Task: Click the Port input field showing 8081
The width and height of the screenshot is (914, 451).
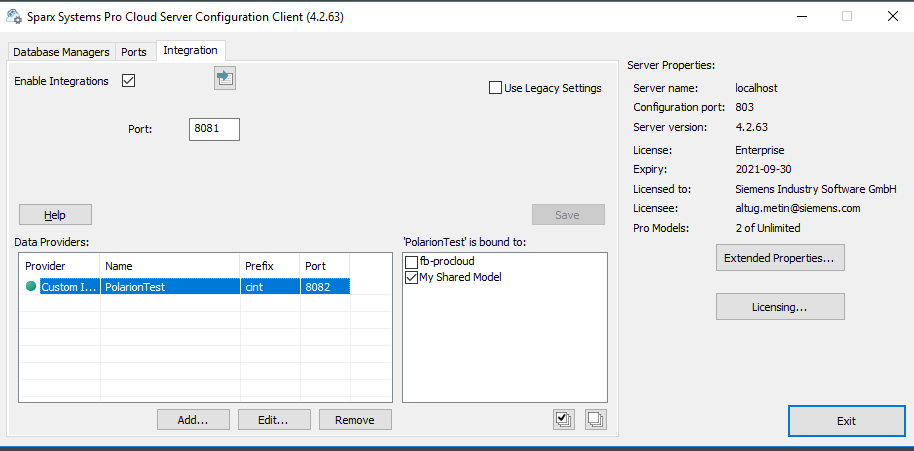Action: [215, 129]
